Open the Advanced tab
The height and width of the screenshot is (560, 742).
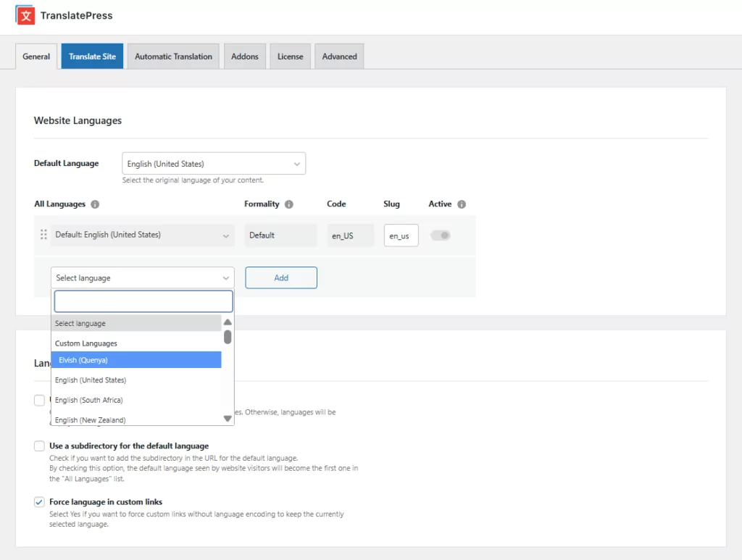[339, 57]
